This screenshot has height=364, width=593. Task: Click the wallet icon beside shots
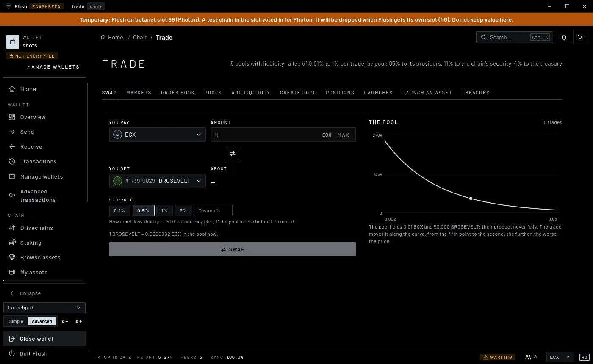click(13, 42)
